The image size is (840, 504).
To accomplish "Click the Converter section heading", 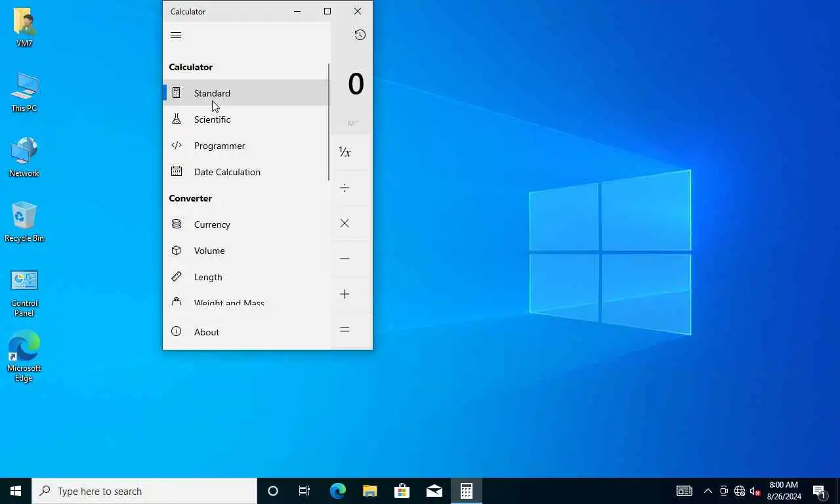I will coord(190,198).
